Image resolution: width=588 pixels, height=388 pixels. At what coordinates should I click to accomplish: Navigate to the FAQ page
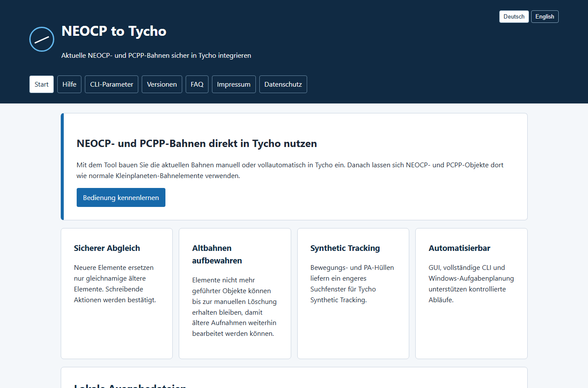(x=197, y=84)
